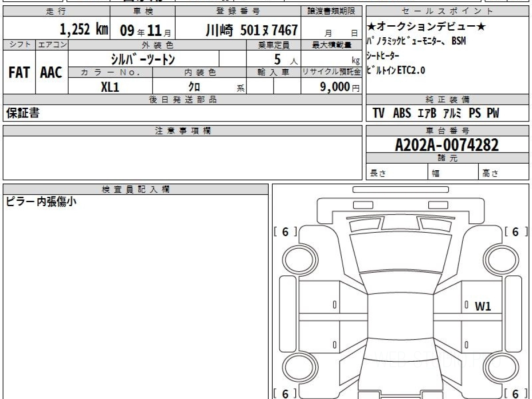Click the W1 damage marker on car diagram
The width and height of the screenshot is (532, 399).
(483, 306)
